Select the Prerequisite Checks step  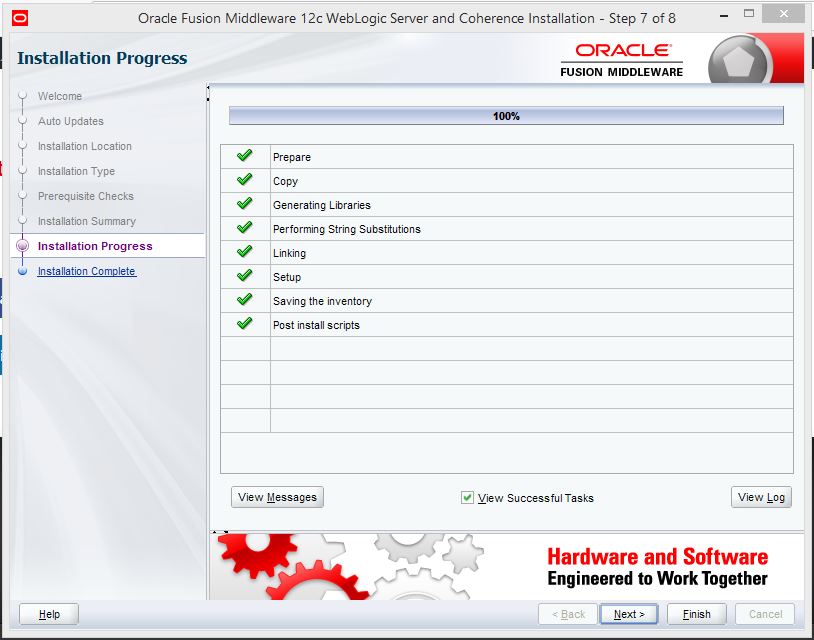[x=85, y=196]
